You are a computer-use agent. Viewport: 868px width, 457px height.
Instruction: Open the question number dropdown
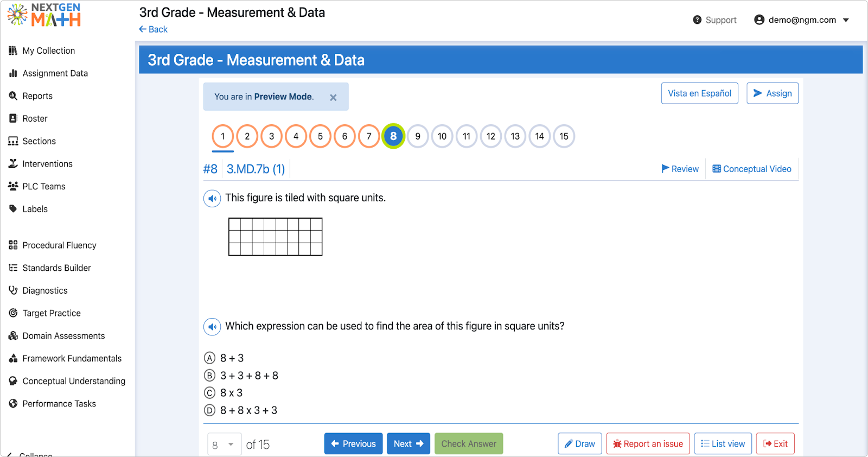[224, 444]
